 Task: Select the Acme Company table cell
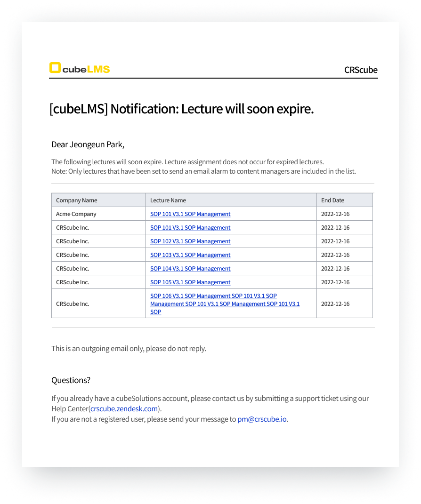point(76,214)
